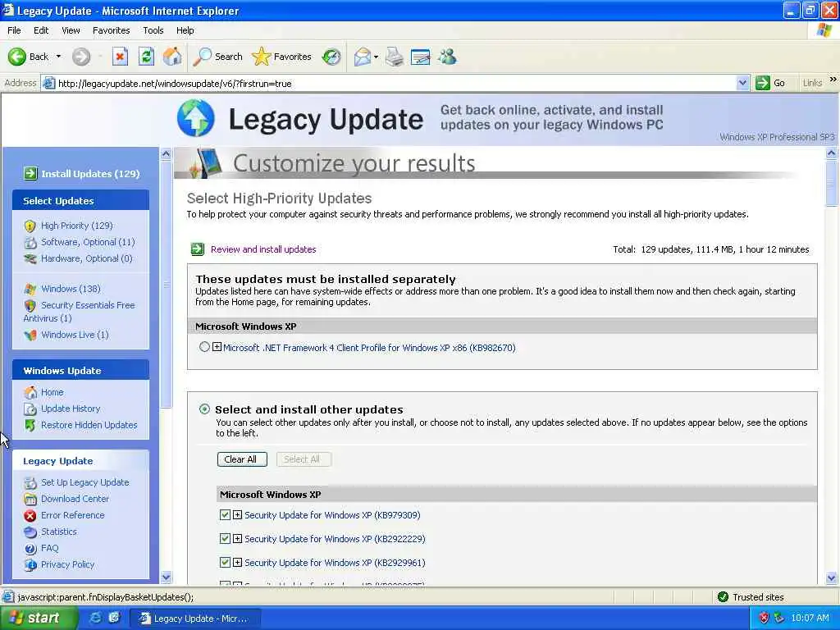Stop page loading with the Stop icon
Screen dimensions: 840x630
[x=120, y=57]
